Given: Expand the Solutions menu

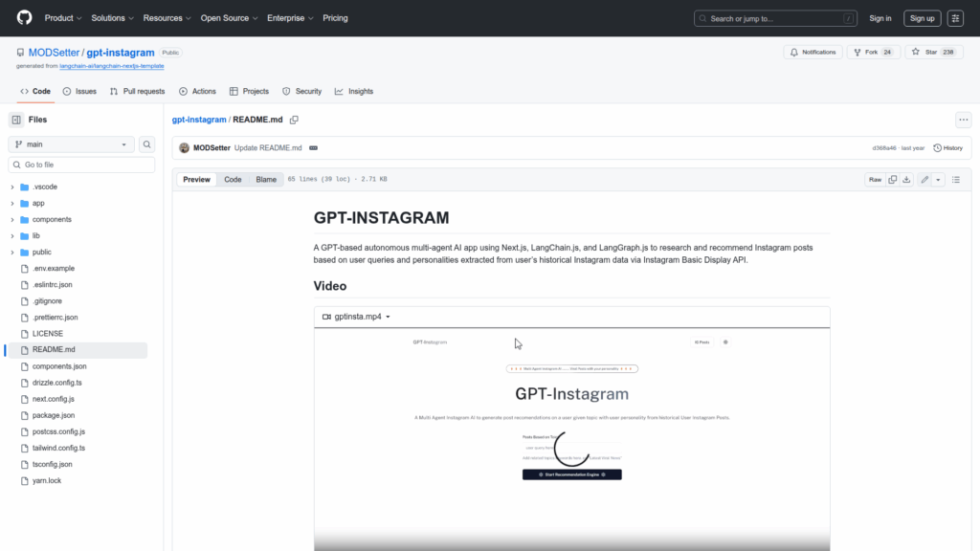Looking at the screenshot, I should point(113,18).
